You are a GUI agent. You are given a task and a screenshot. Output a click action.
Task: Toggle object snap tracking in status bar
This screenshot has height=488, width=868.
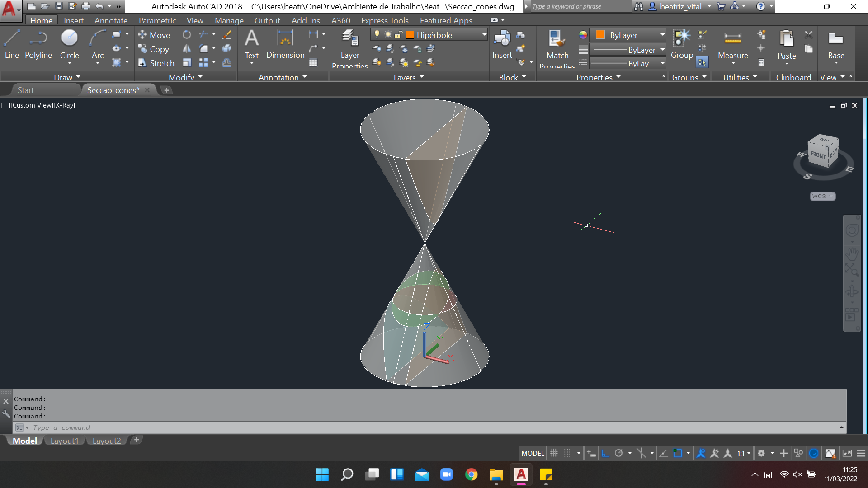(664, 453)
